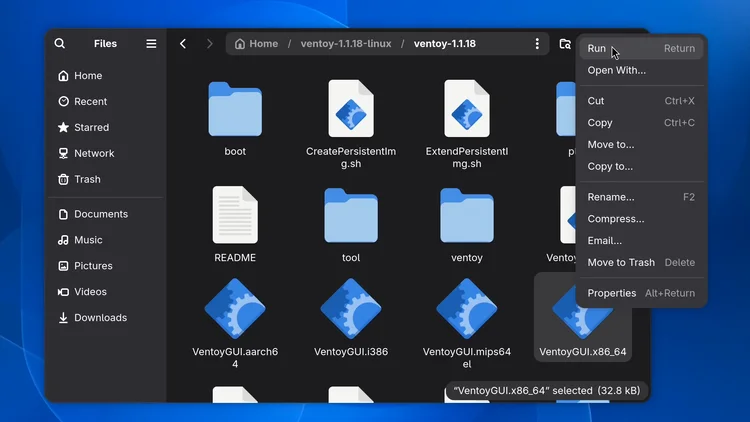Go forward with the right arrow

[x=210, y=44]
